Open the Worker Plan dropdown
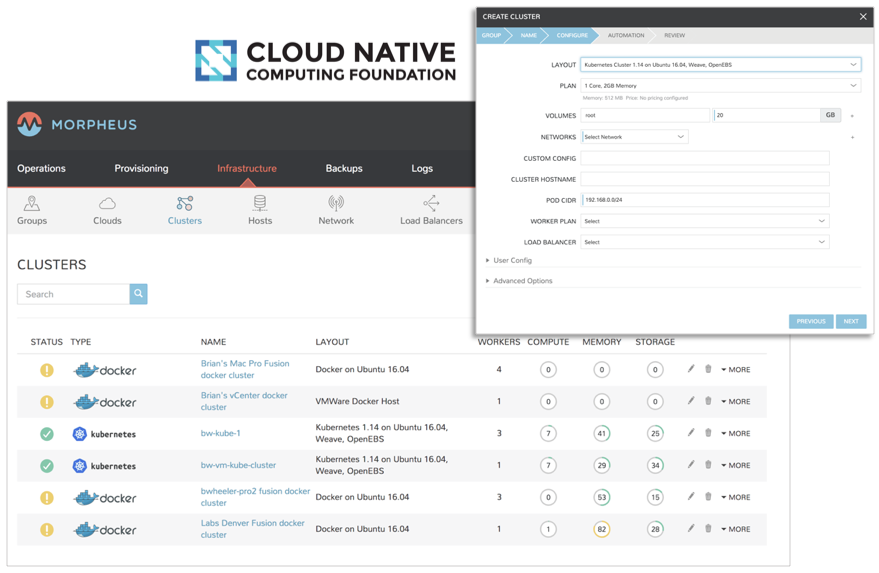The image size is (879, 573). click(x=705, y=221)
